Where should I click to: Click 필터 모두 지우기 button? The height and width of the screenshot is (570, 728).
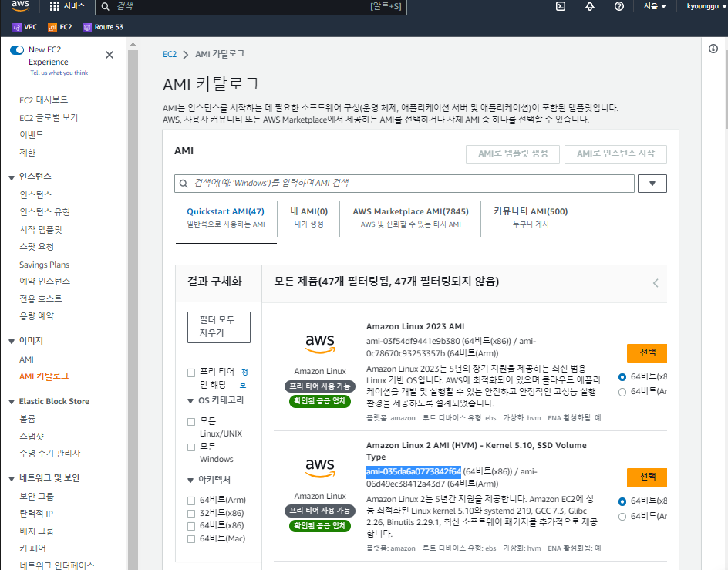pos(219,327)
